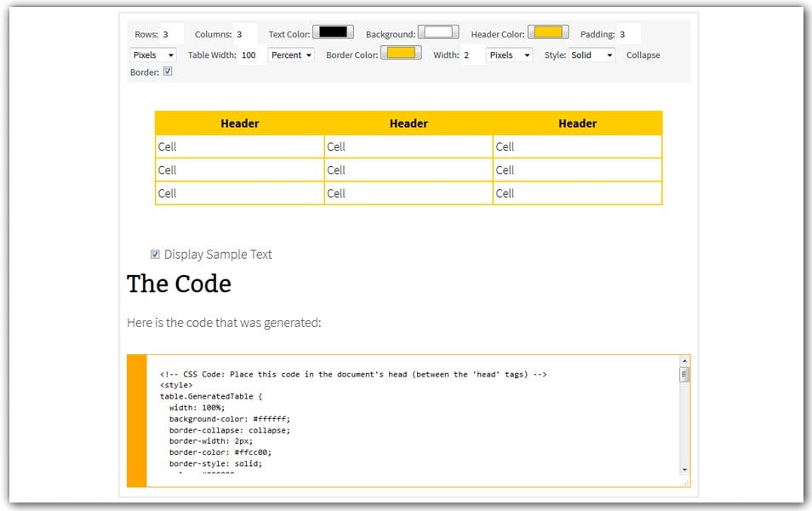Click the scroll-up arrow on the code box
The width and height of the screenshot is (812, 511).
683,360
